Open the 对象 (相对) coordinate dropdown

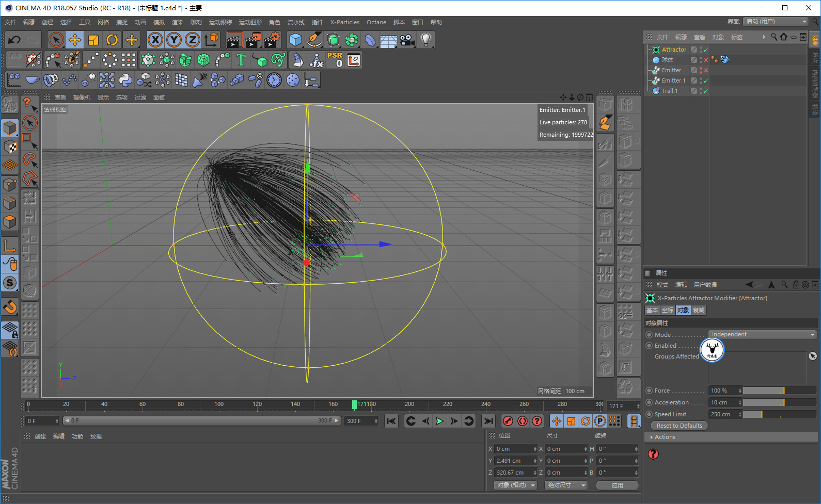[515, 485]
